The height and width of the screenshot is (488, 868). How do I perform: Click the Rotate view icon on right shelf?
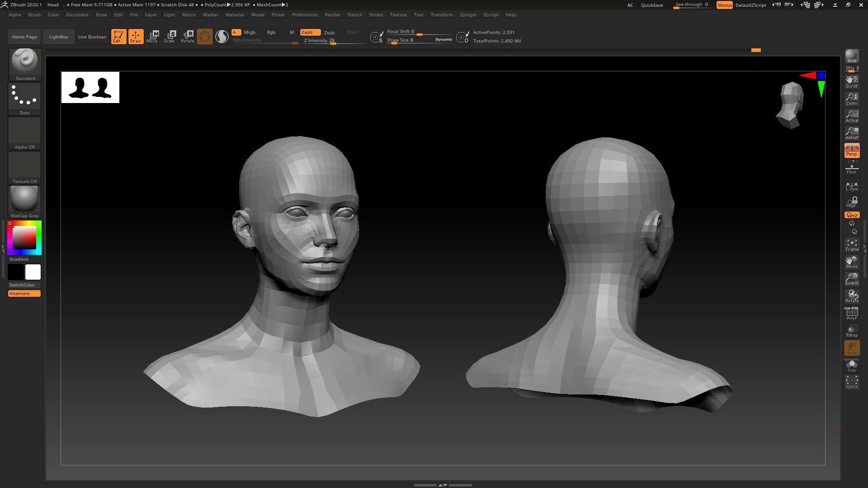852,296
